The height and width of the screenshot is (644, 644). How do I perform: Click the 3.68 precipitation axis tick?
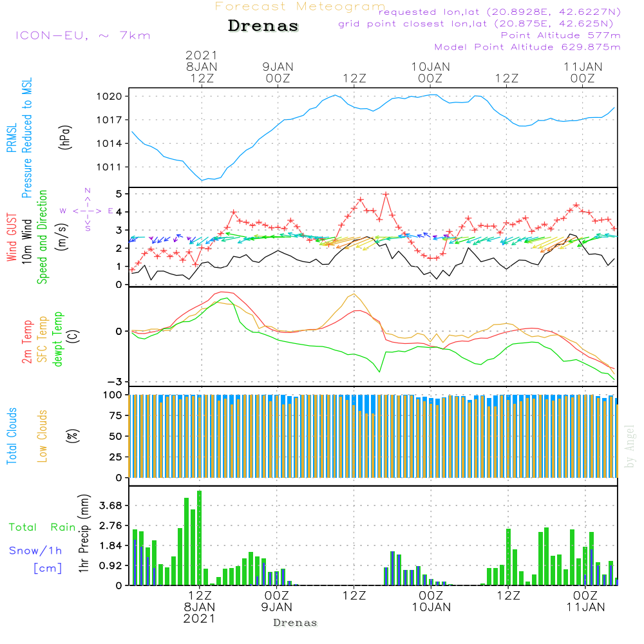111,506
